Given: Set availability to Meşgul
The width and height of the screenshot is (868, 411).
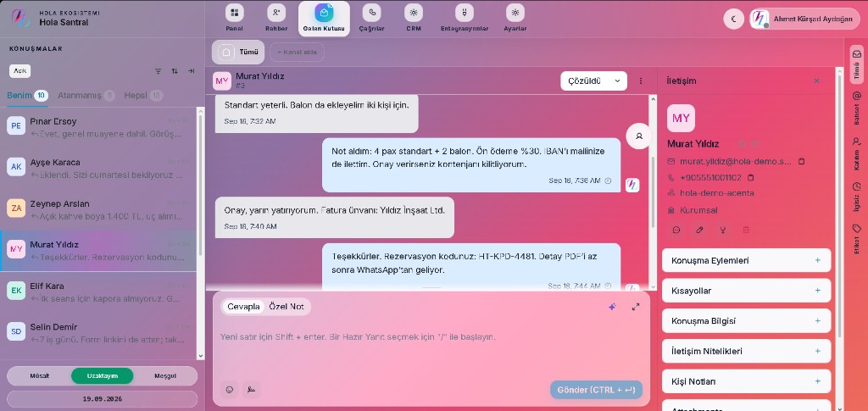Looking at the screenshot, I should click(x=165, y=375).
